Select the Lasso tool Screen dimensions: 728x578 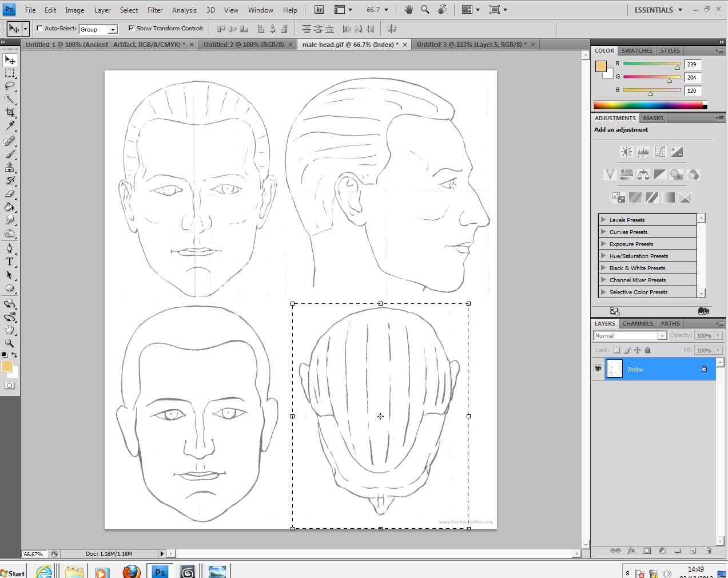tap(9, 86)
